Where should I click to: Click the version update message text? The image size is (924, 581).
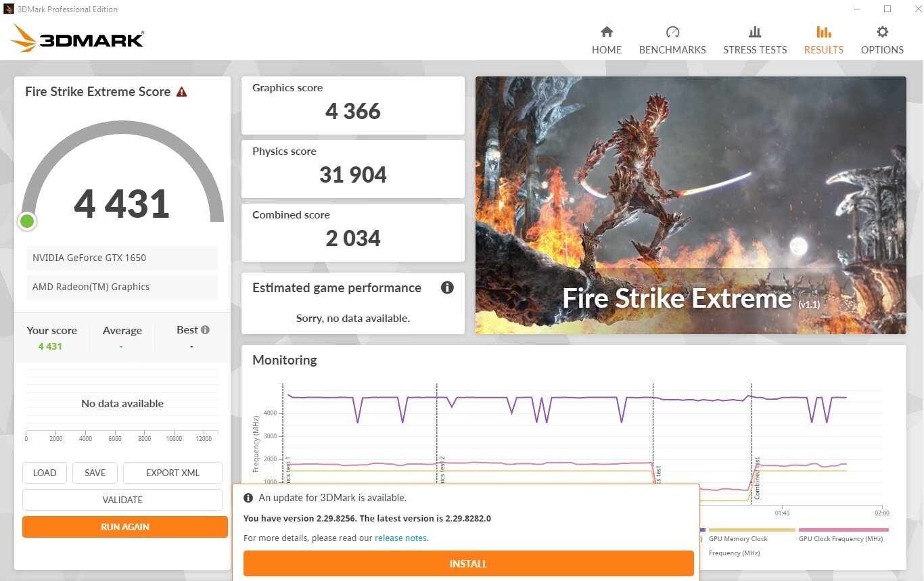coord(367,519)
